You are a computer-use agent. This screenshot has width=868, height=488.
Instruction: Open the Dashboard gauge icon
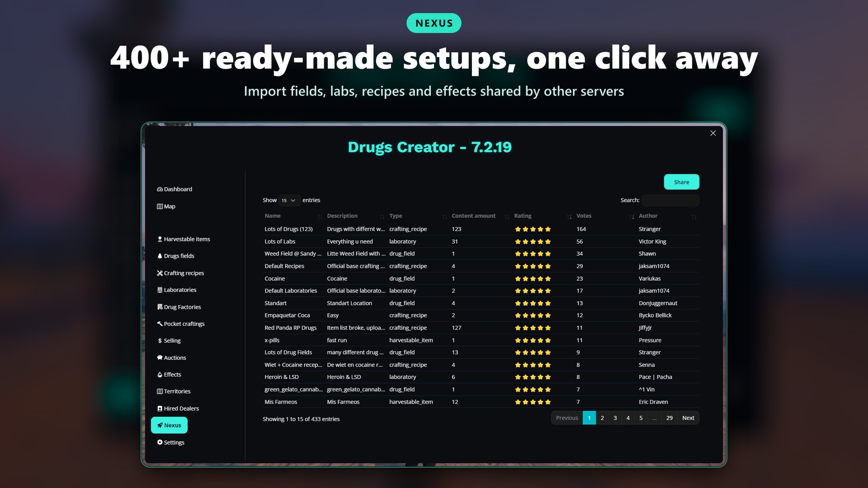[x=160, y=189]
